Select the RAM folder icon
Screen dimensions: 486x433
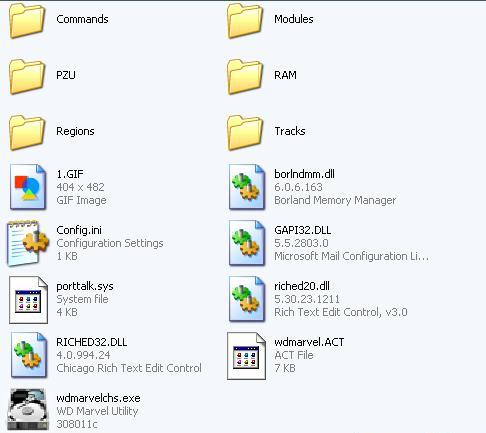pyautogui.click(x=245, y=77)
